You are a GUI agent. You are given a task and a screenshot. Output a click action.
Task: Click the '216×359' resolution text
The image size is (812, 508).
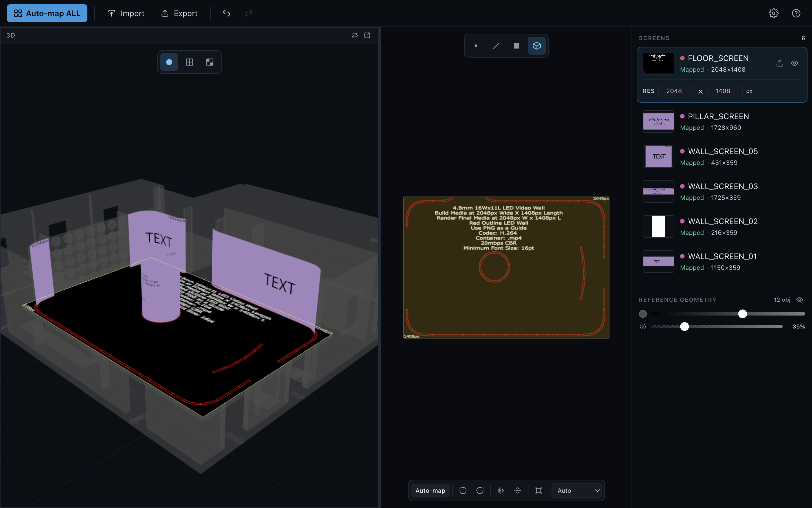click(x=724, y=233)
